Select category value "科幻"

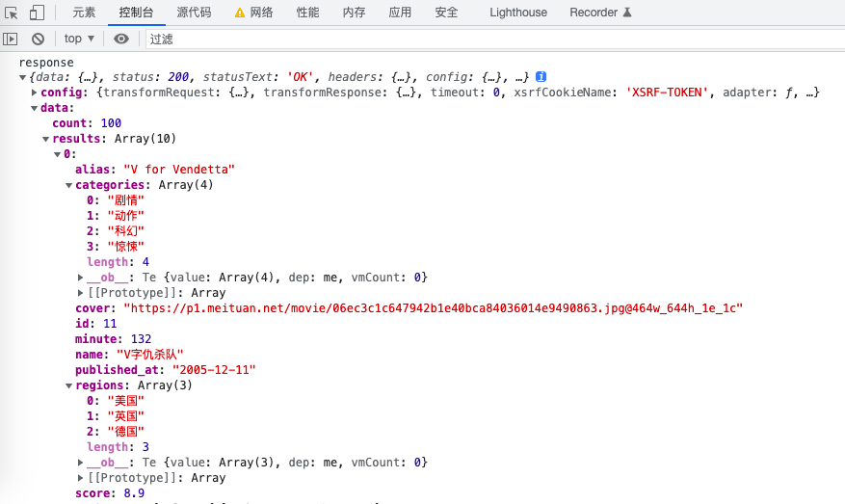click(x=126, y=231)
